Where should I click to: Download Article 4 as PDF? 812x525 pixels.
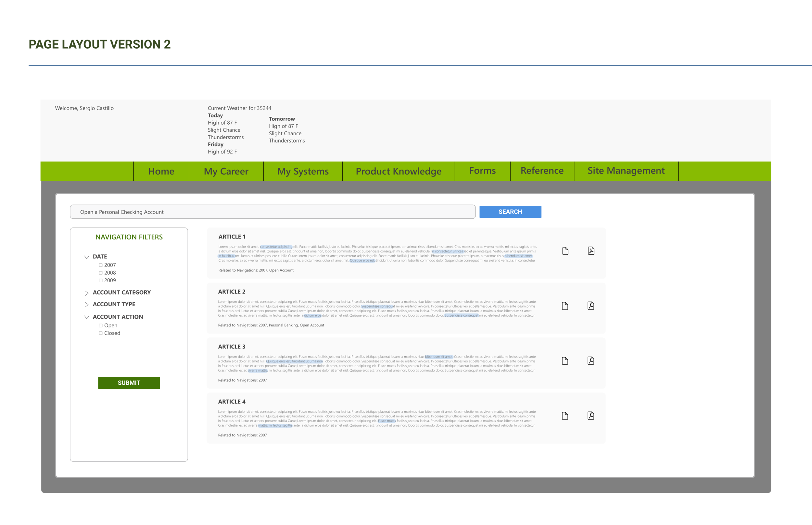[591, 416]
